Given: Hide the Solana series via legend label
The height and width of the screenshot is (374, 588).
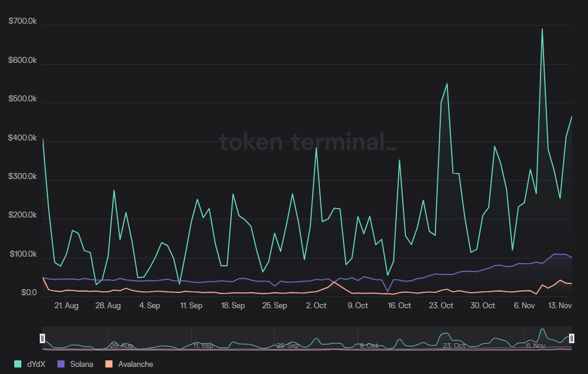Looking at the screenshot, I should point(81,364).
